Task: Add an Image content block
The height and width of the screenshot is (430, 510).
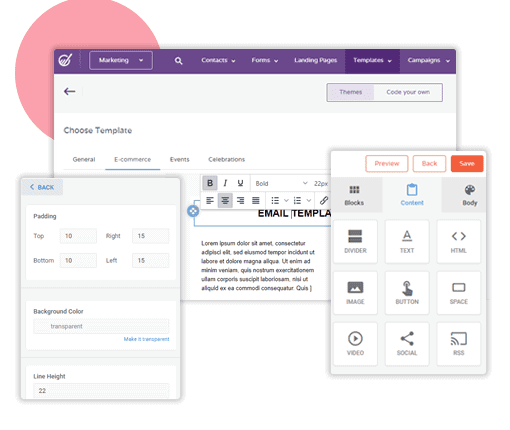Action: coord(355,293)
